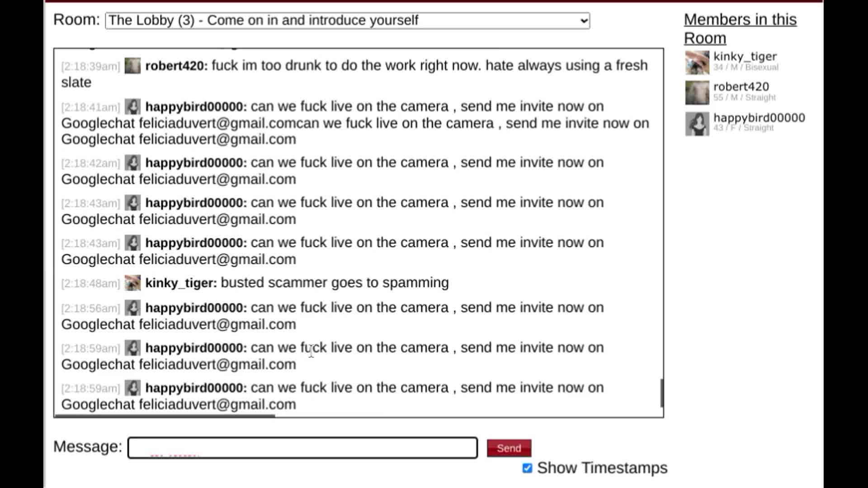Toggle the Show Timestamps checkbox
The height and width of the screenshot is (488, 868).
pos(527,468)
